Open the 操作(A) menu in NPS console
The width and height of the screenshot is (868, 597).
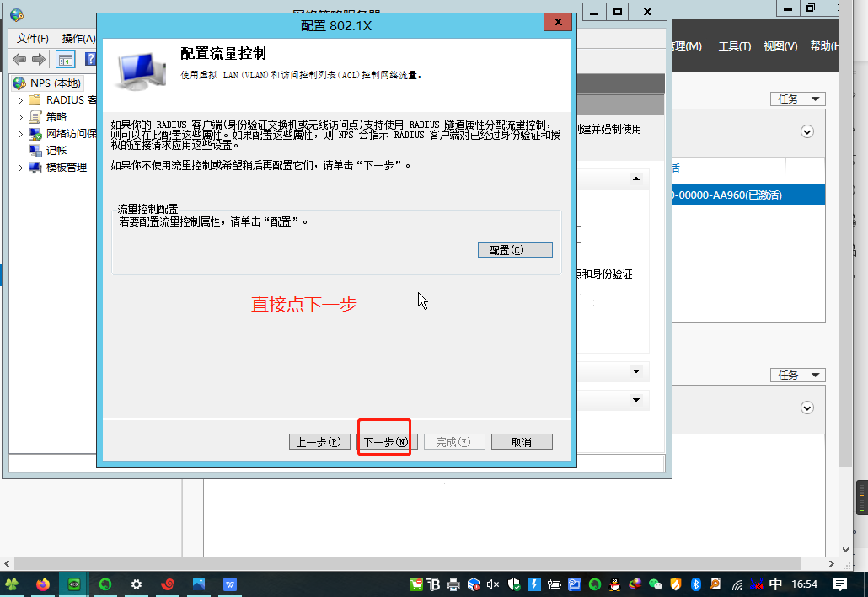point(78,38)
